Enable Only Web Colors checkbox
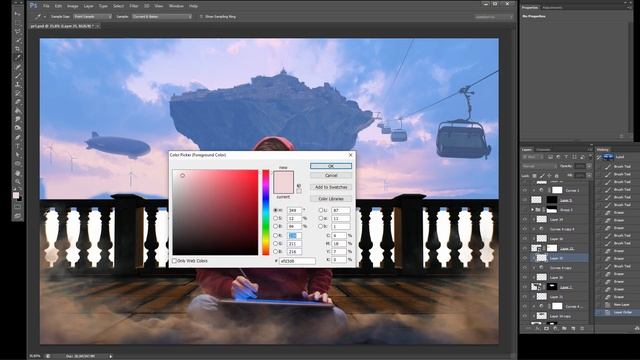The width and height of the screenshot is (640, 360). point(175,260)
